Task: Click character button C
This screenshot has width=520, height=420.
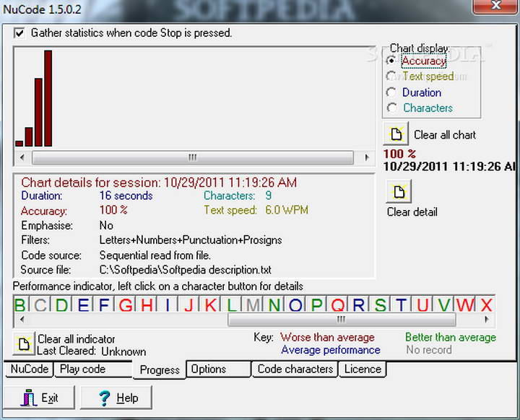Action: pos(40,304)
